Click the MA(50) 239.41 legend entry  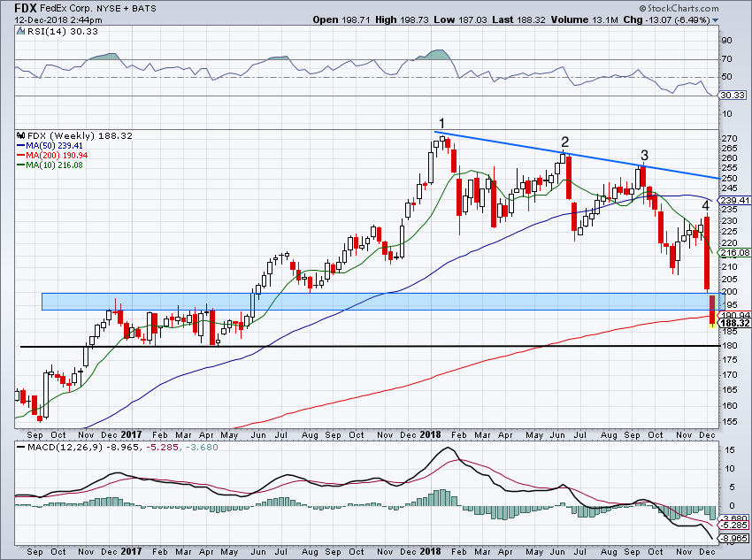50,146
